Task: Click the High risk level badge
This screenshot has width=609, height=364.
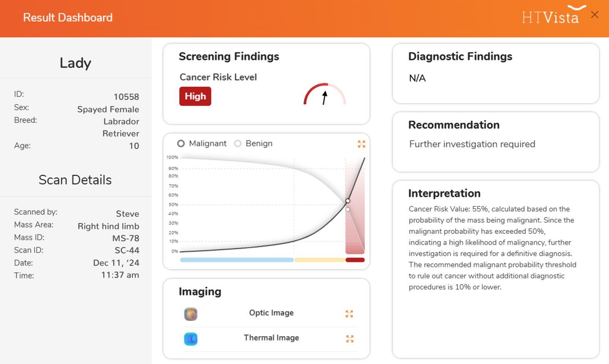Action: (x=195, y=96)
